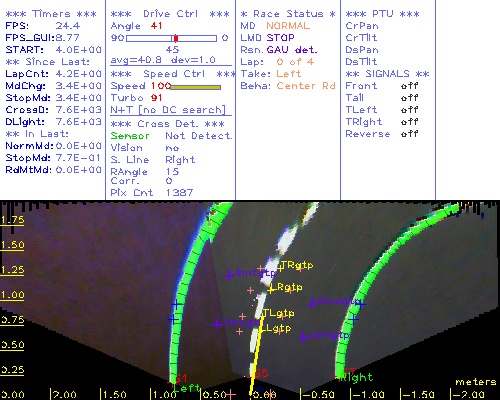Screen dimensions: 500x400
Task: Click the yellow Speed progress bar
Action: click(196, 87)
